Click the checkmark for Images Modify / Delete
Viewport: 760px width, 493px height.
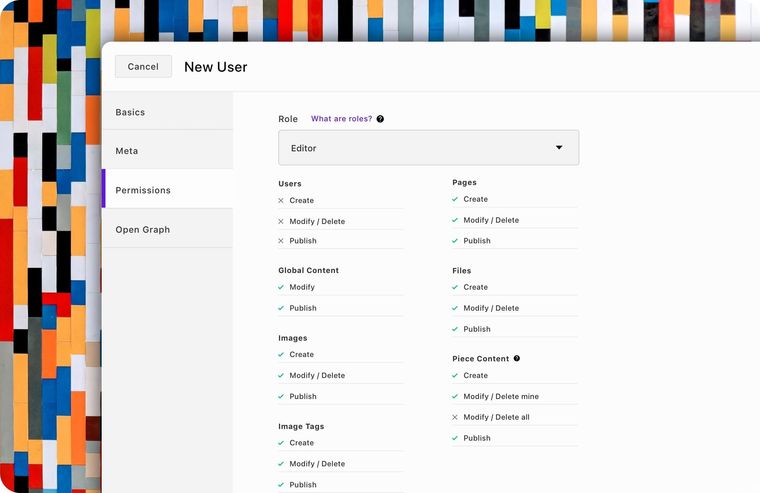pyautogui.click(x=281, y=375)
